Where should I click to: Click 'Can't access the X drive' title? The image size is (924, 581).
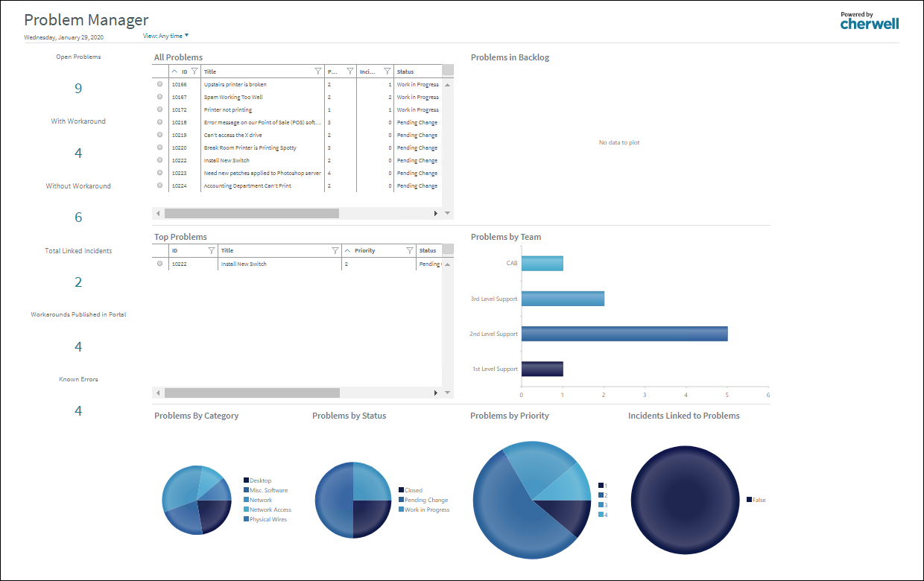pyautogui.click(x=233, y=135)
